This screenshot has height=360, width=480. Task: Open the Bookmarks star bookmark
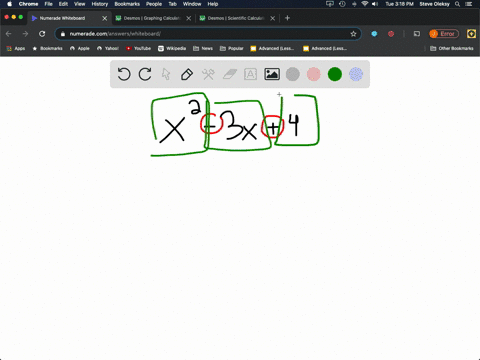(x=47, y=48)
